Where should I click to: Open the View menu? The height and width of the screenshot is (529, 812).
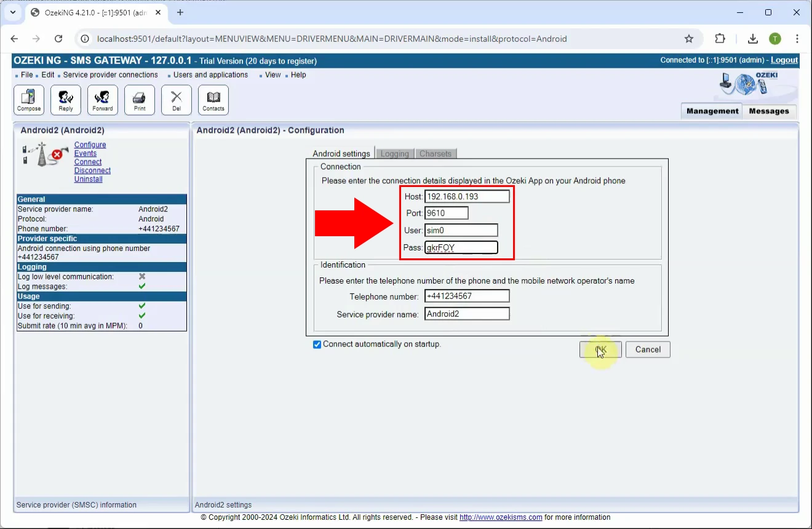pos(273,75)
